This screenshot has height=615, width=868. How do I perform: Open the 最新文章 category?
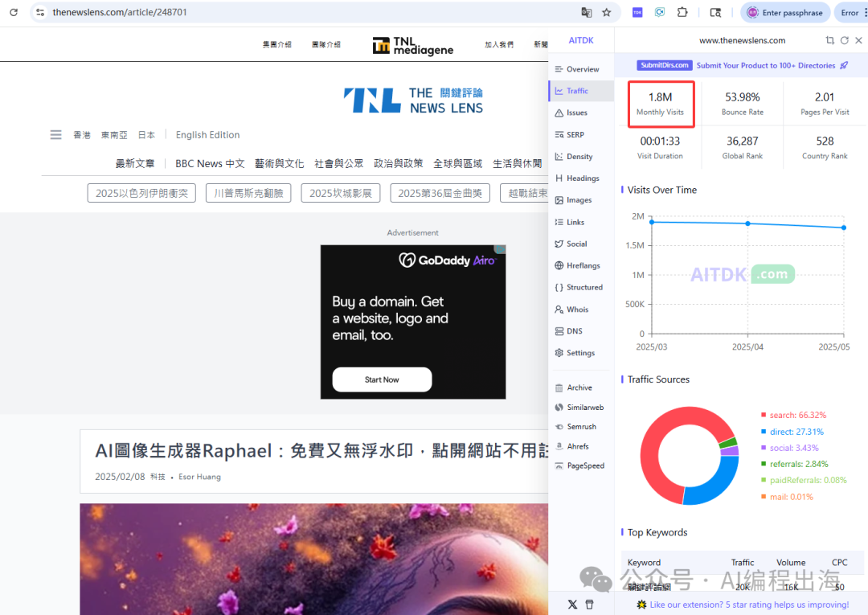134,163
